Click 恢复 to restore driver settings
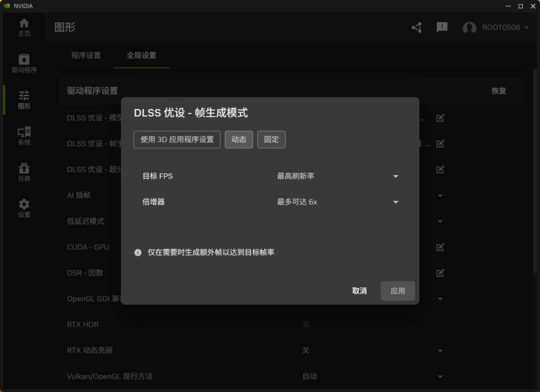This screenshot has height=392, width=540. tap(498, 91)
